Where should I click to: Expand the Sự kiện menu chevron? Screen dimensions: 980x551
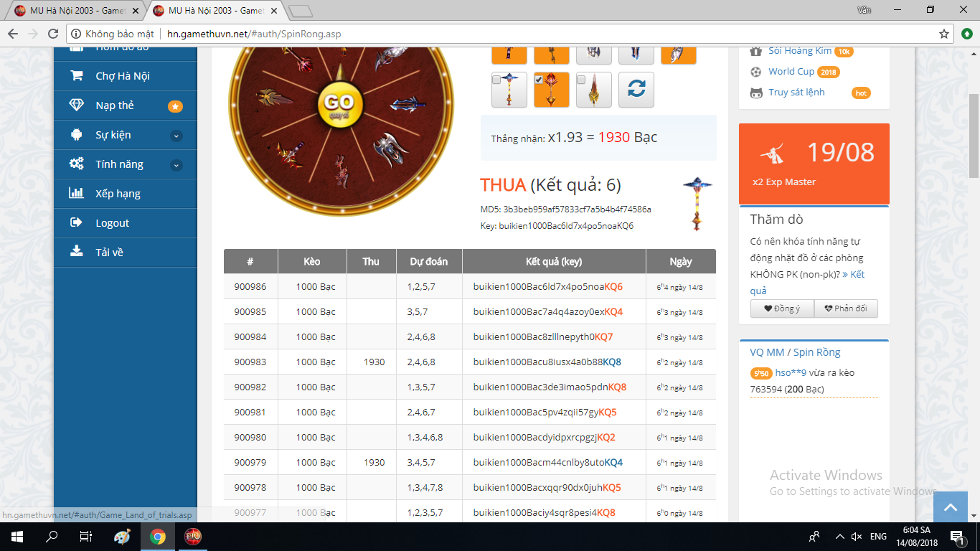[x=176, y=136]
